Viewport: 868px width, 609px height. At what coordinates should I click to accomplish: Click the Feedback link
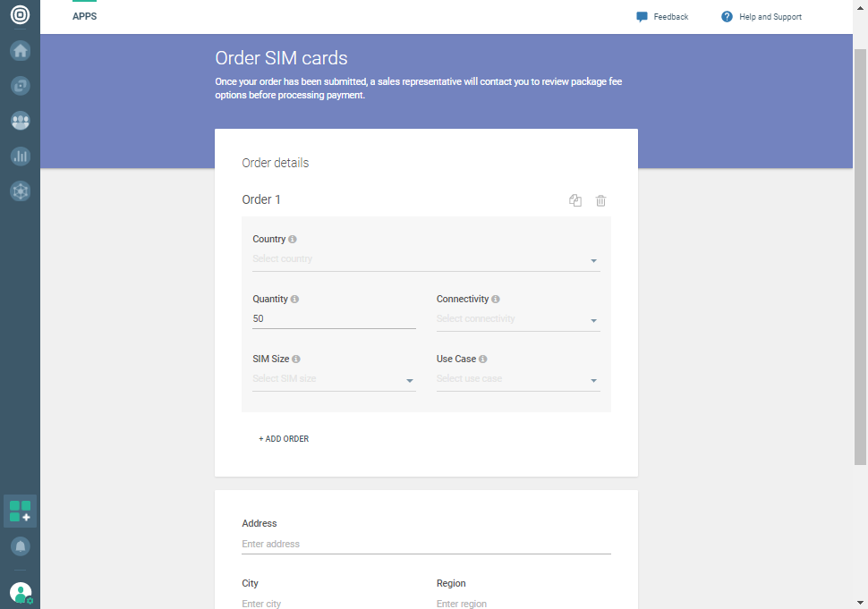click(662, 17)
